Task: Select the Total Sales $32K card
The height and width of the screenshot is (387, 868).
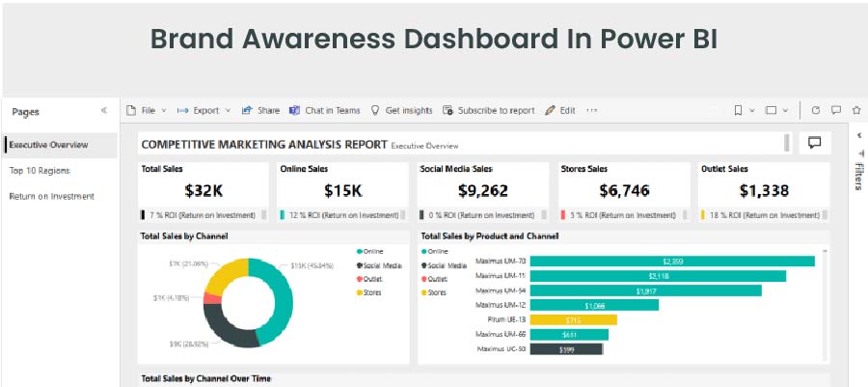Action: pyautogui.click(x=203, y=192)
